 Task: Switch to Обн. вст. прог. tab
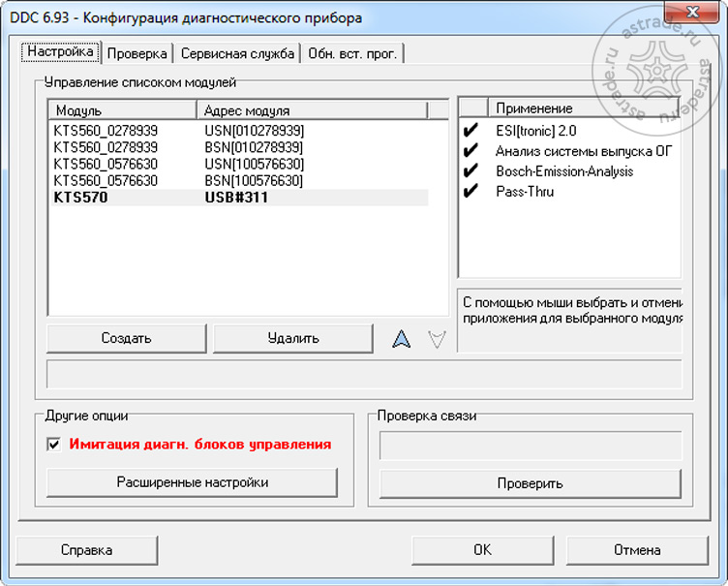click(352, 53)
